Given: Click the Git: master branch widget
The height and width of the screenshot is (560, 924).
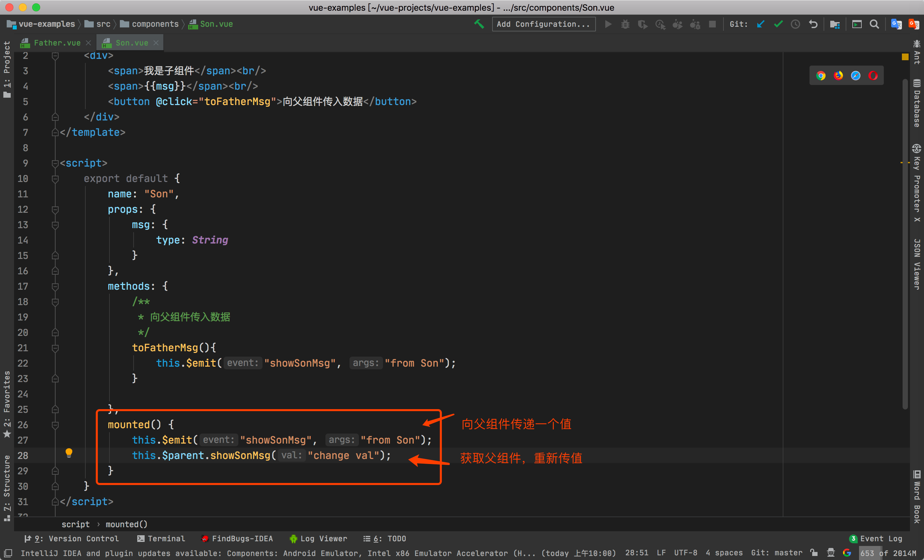Looking at the screenshot, I should pyautogui.click(x=777, y=553).
